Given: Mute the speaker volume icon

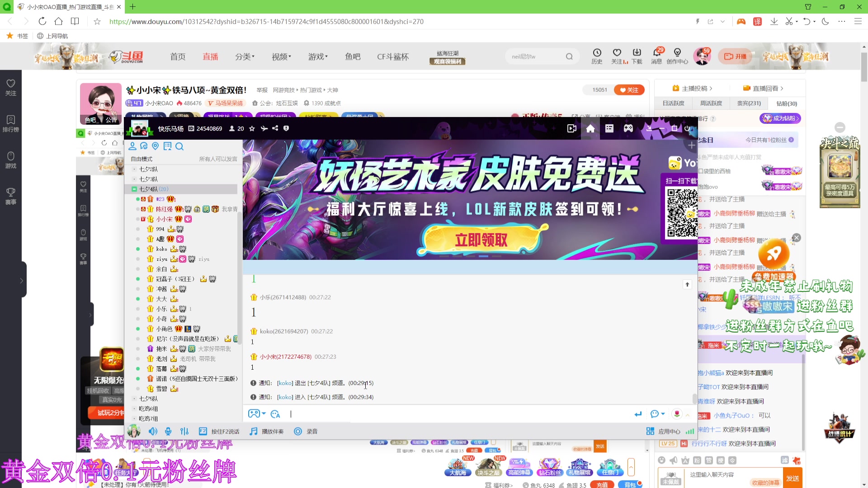Looking at the screenshot, I should pyautogui.click(x=153, y=431).
